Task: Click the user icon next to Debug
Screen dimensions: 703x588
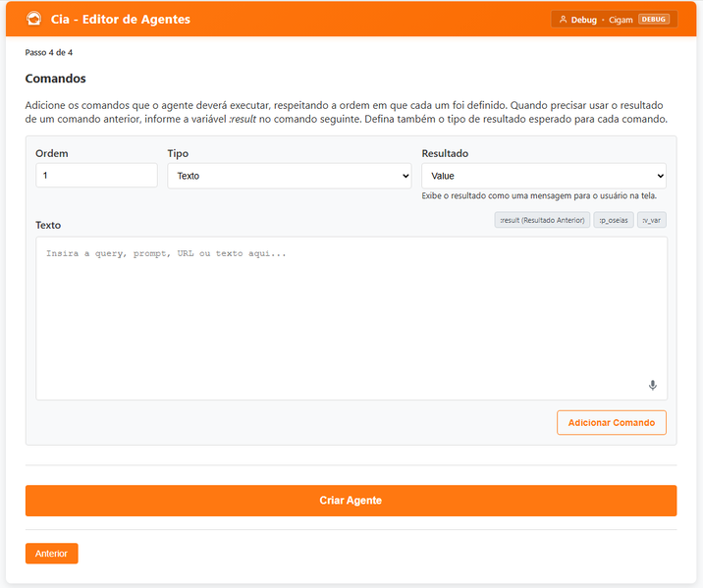Action: 563,20
